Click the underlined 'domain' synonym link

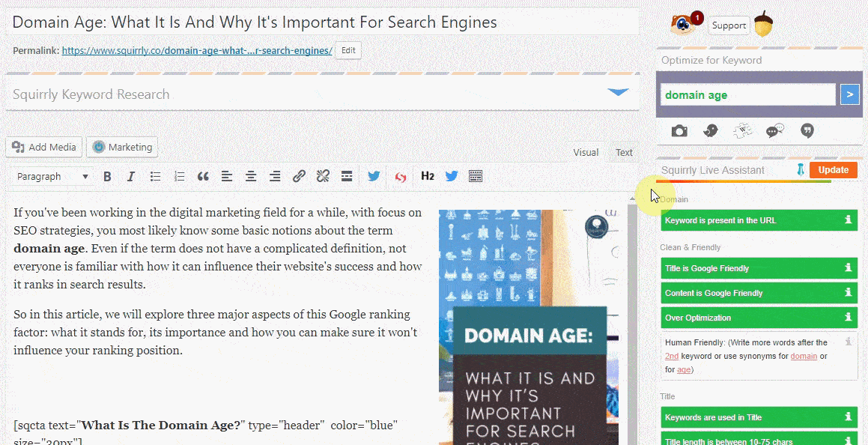click(804, 356)
